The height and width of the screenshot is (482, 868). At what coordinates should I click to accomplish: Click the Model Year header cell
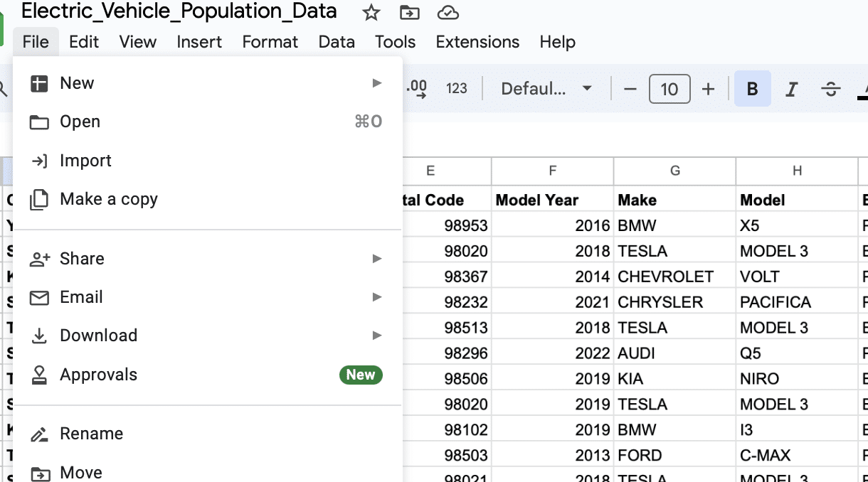[x=552, y=200]
